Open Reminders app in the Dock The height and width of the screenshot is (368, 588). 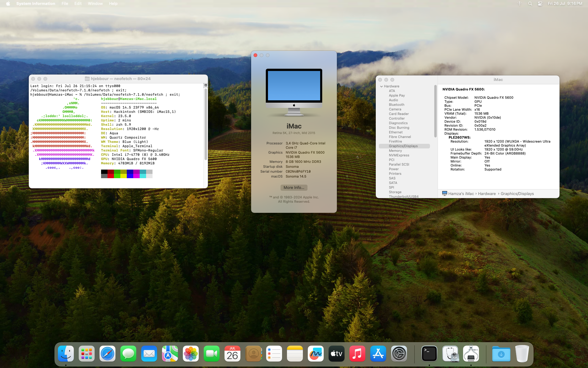(x=274, y=354)
